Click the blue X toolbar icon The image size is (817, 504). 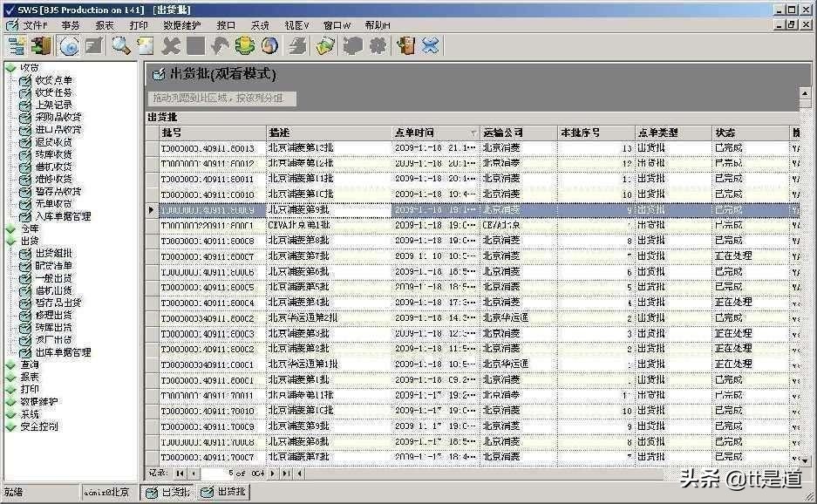[x=431, y=46]
